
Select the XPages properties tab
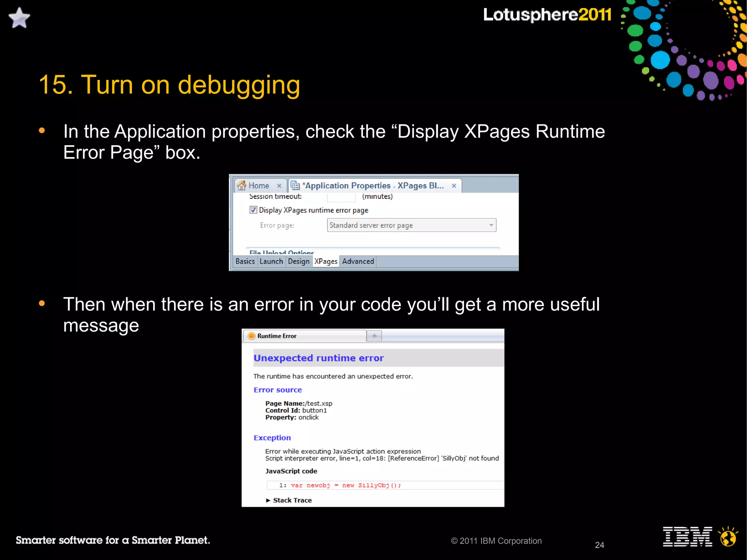(326, 261)
